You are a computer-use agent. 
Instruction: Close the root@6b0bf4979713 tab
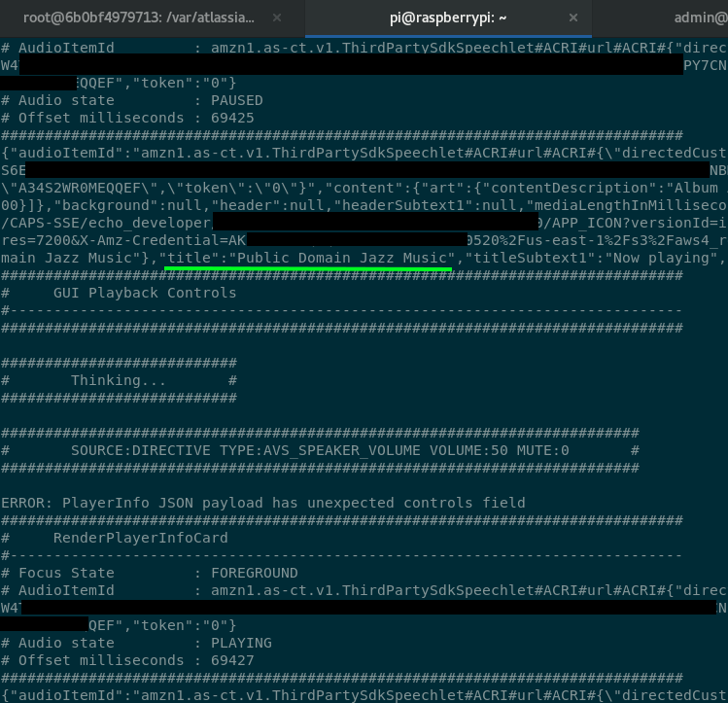pyautogui.click(x=277, y=18)
